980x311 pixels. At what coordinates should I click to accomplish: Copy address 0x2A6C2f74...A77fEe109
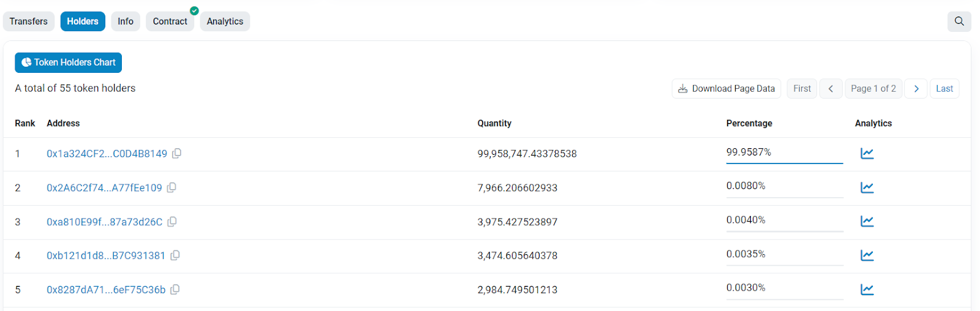[171, 188]
